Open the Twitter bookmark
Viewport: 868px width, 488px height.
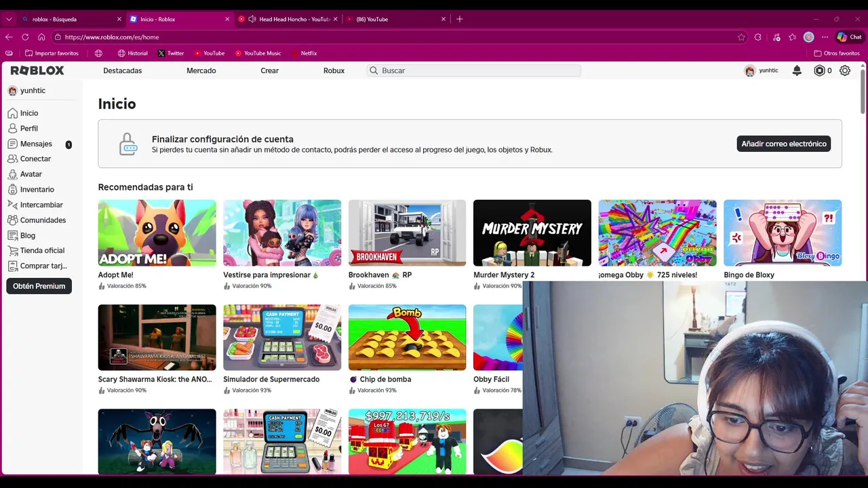[x=171, y=53]
